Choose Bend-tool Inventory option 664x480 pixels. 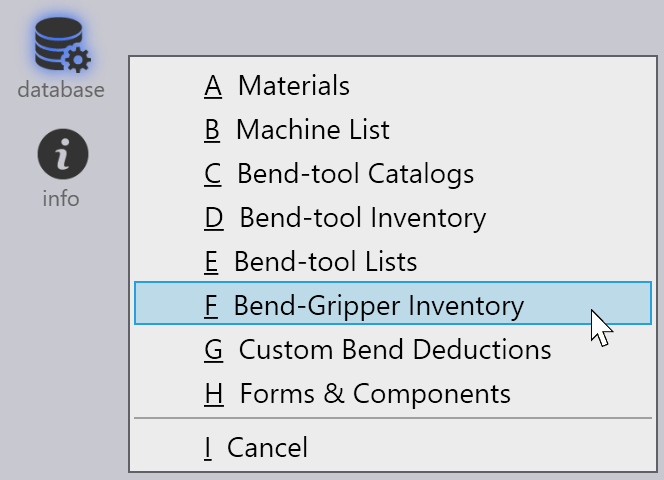tap(362, 218)
